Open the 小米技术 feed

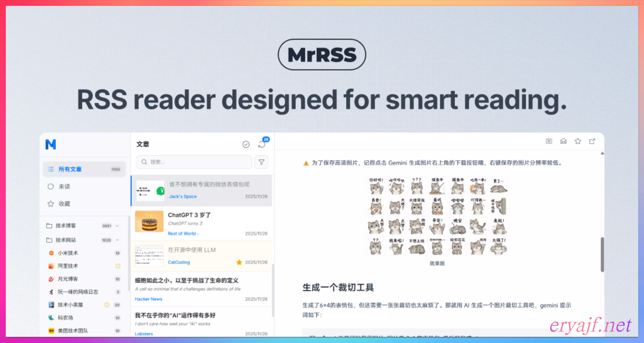[x=68, y=253]
